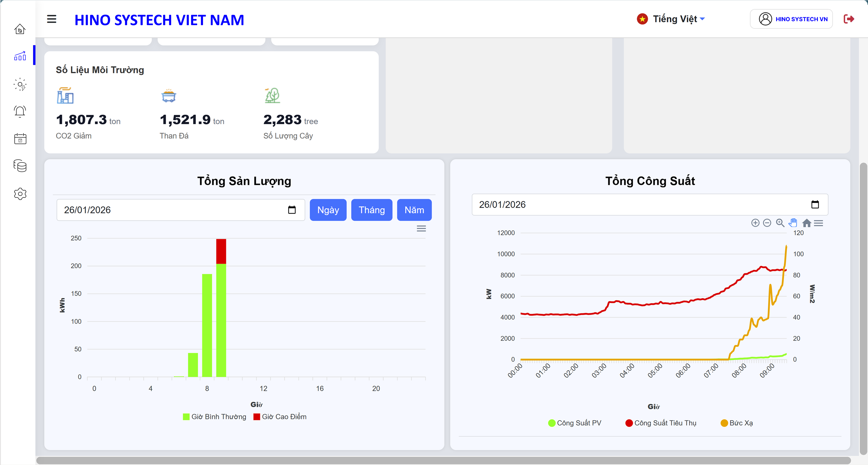Click the Ngày button
This screenshot has height=465, width=868.
tap(328, 210)
